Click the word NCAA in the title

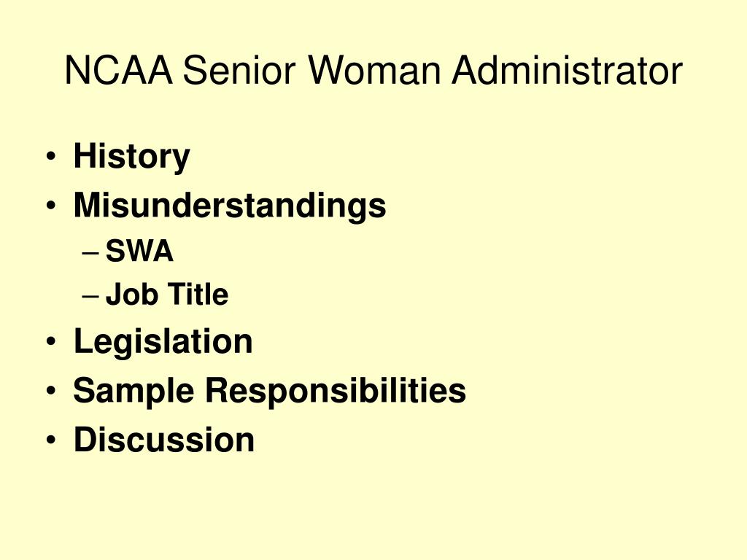[x=119, y=71]
